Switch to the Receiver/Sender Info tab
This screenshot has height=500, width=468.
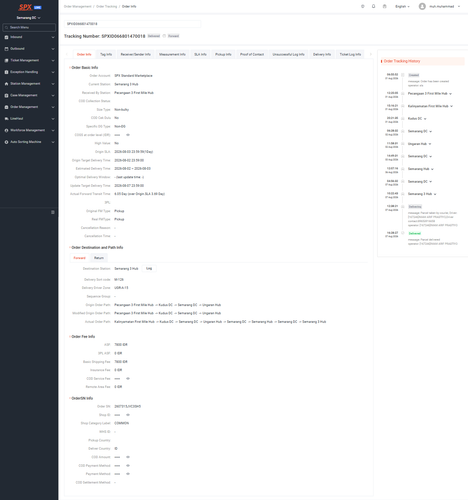pos(135,54)
